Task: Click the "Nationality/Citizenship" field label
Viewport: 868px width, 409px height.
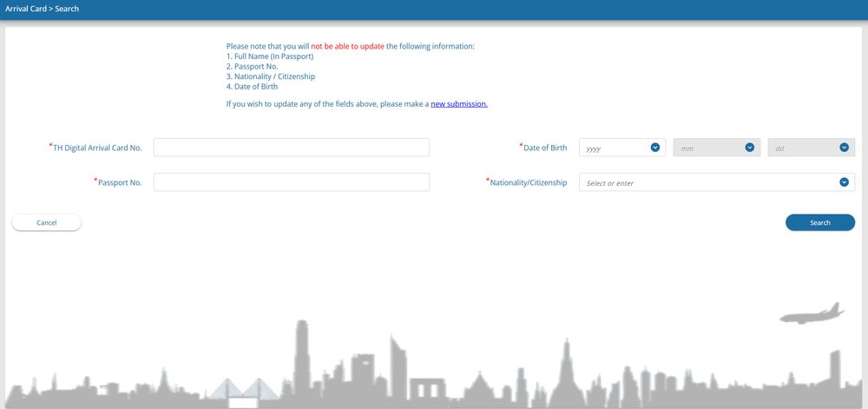Action: [528, 182]
